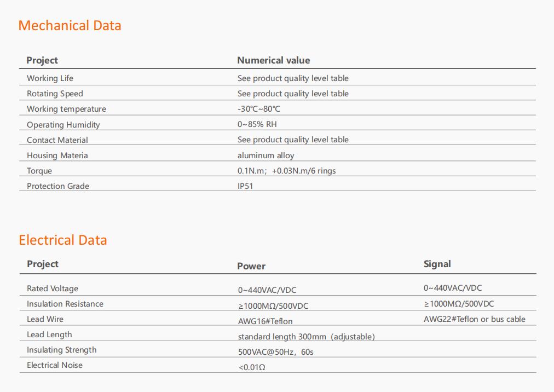Click the Signal 0~440VAC/VDC value
The width and height of the screenshot is (554, 392).
point(453,288)
